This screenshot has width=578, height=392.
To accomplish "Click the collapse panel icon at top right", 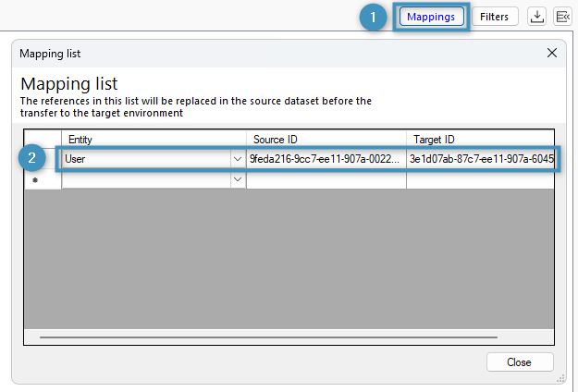I will coord(562,17).
